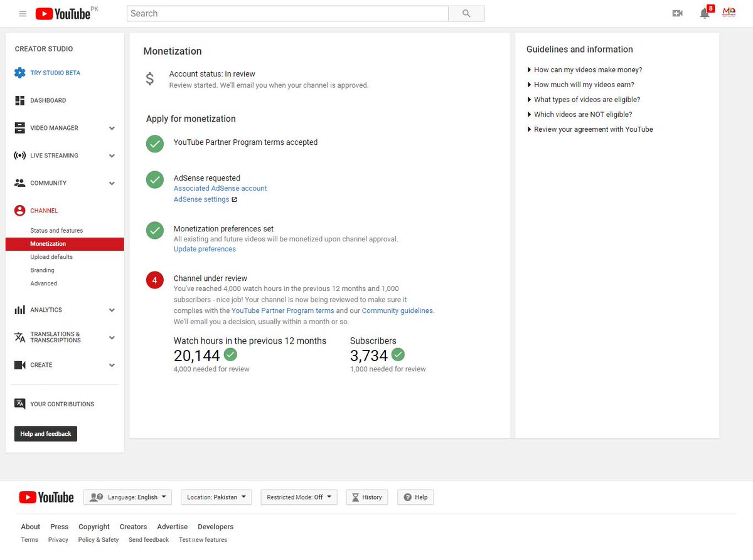Expand 'How much will my videos earn?'
This screenshot has width=753, height=560.
(x=580, y=85)
